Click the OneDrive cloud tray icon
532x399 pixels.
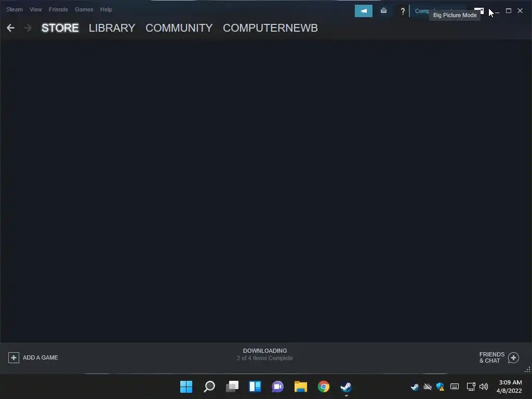click(x=428, y=387)
